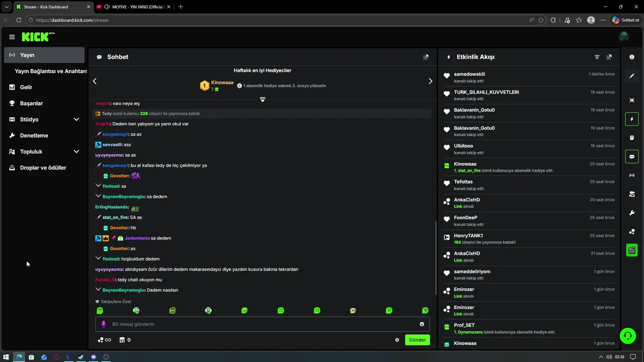This screenshot has height=362, width=644.
Task: Click the purple microphone icon in message box
Action: tap(104, 324)
